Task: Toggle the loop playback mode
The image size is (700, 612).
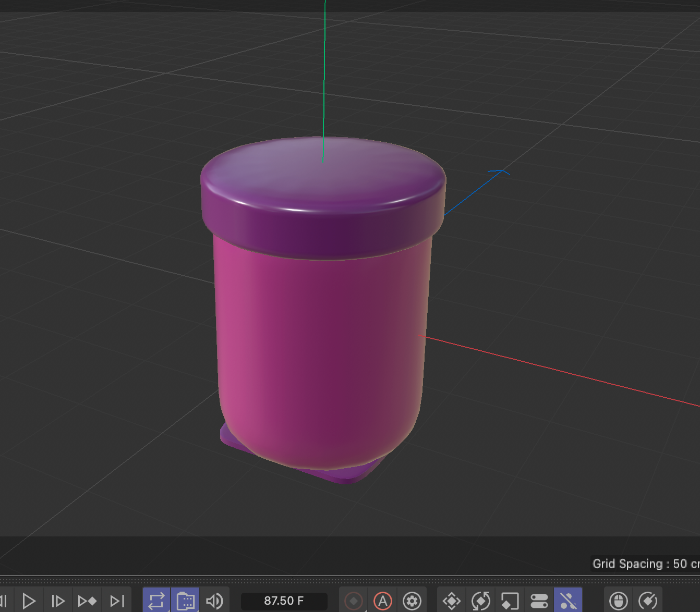Action: (x=156, y=601)
